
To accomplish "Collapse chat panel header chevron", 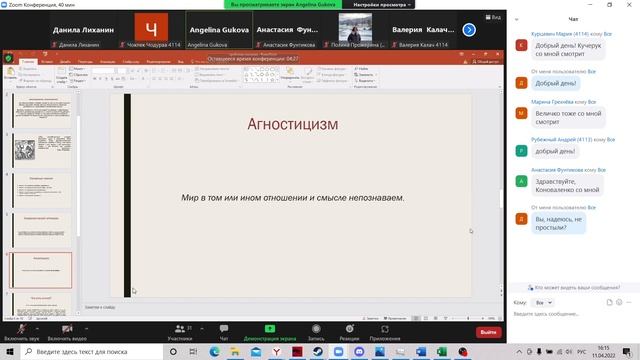I will 516,19.
